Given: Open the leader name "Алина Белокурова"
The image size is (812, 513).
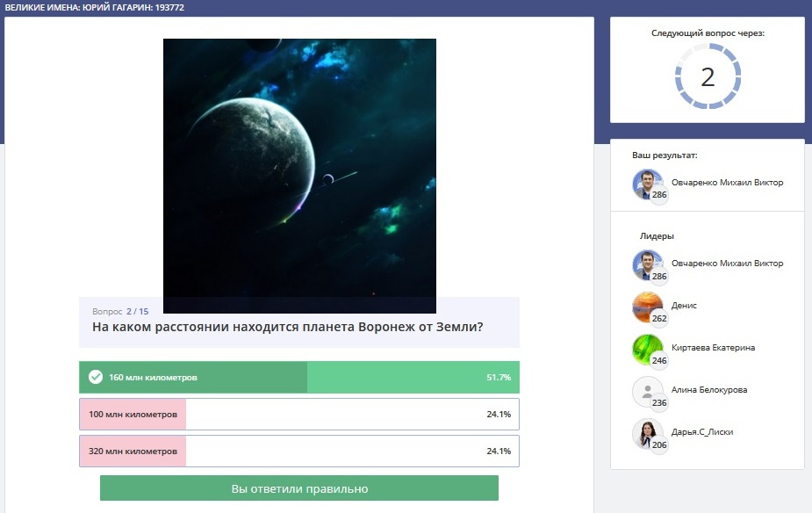Looking at the screenshot, I should pos(709,390).
